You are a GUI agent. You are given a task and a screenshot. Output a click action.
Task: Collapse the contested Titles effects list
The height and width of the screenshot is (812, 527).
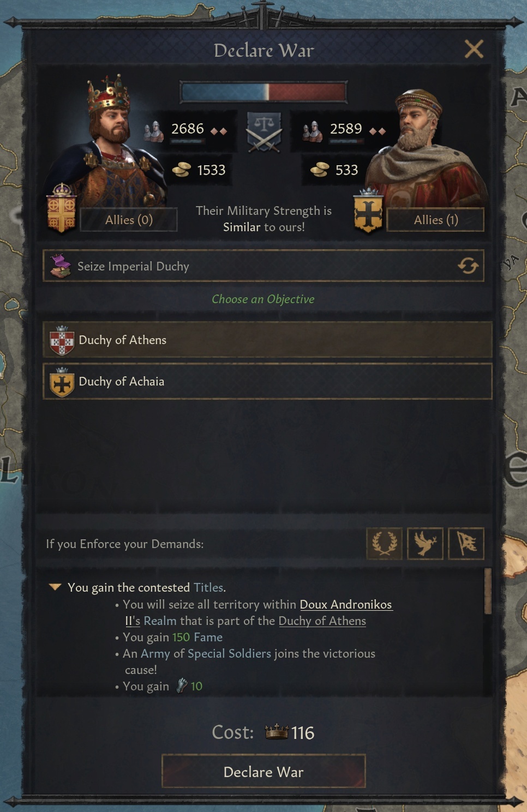tap(55, 587)
